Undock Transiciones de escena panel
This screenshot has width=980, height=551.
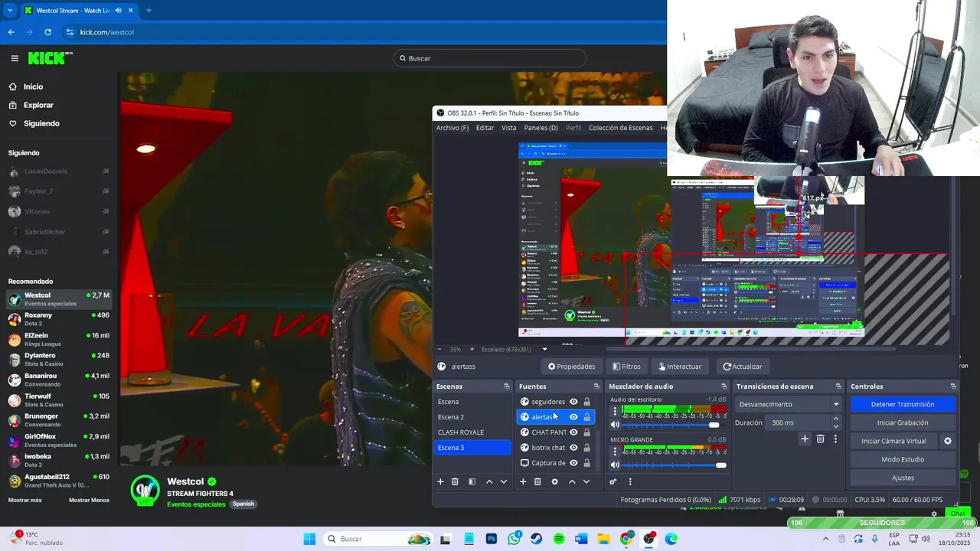[x=838, y=386]
